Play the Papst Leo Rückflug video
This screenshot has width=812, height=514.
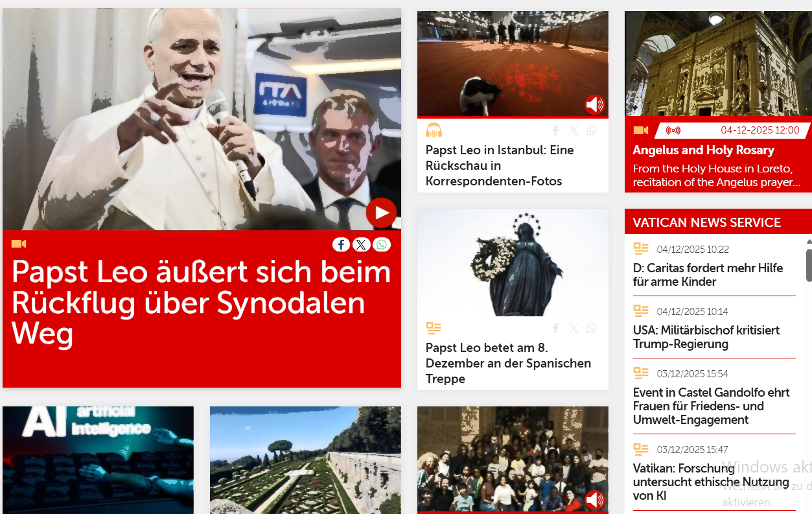click(x=381, y=213)
